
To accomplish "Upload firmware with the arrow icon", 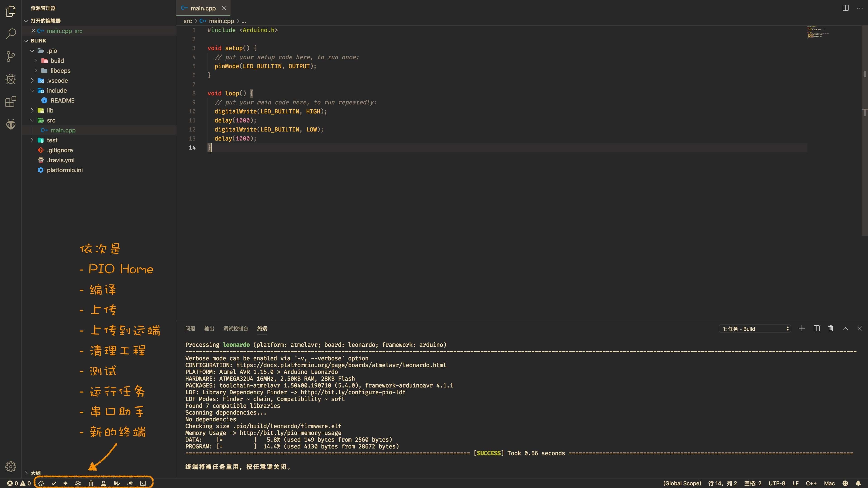I will coord(65,483).
